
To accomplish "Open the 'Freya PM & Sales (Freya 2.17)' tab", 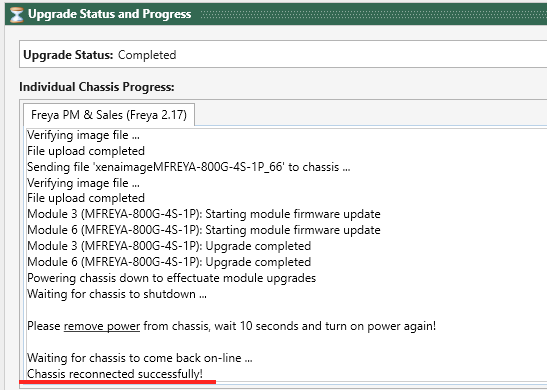I will click(x=109, y=115).
